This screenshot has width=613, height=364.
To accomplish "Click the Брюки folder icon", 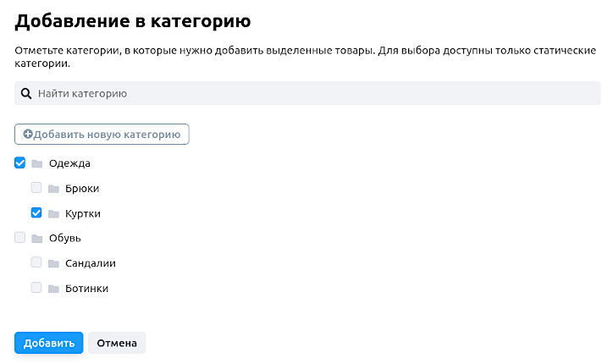I will pyautogui.click(x=53, y=189).
